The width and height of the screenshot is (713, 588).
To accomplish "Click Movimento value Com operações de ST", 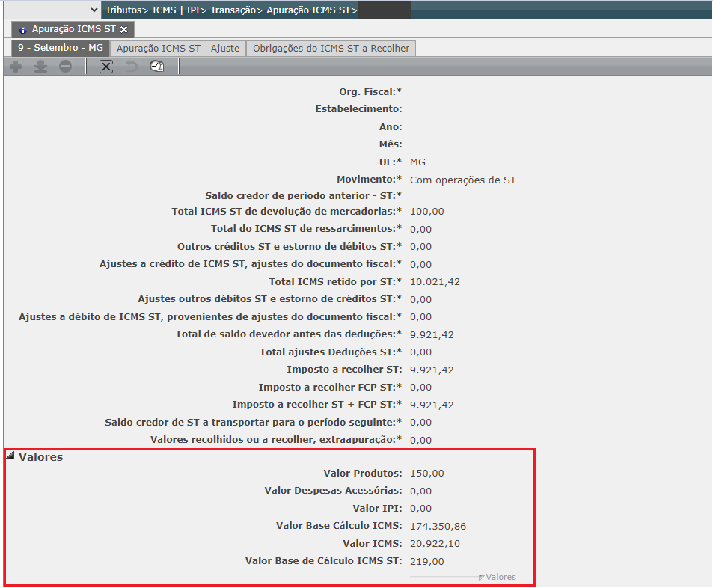I will click(462, 180).
